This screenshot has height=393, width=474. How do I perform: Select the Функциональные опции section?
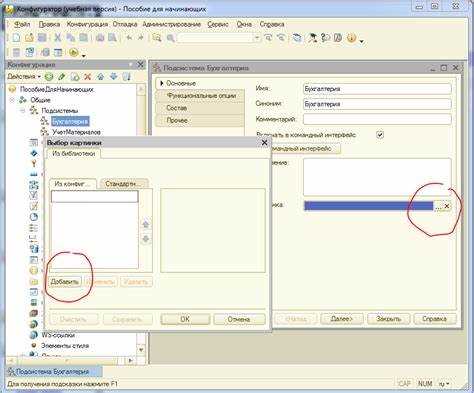pos(201,96)
